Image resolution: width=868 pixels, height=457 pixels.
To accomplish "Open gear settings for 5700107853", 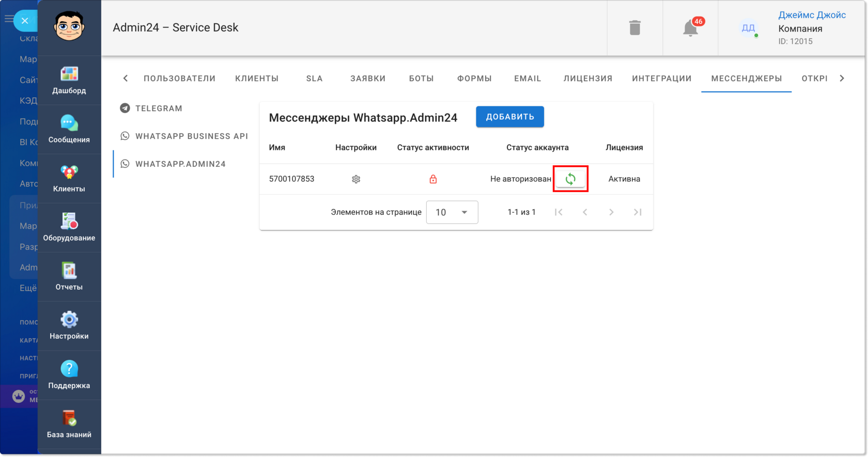I will pos(356,179).
